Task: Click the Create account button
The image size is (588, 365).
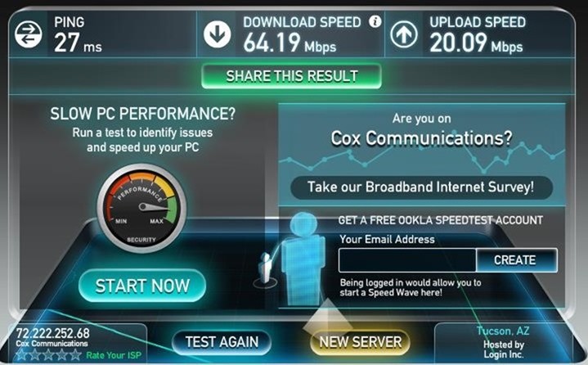Action: (516, 260)
